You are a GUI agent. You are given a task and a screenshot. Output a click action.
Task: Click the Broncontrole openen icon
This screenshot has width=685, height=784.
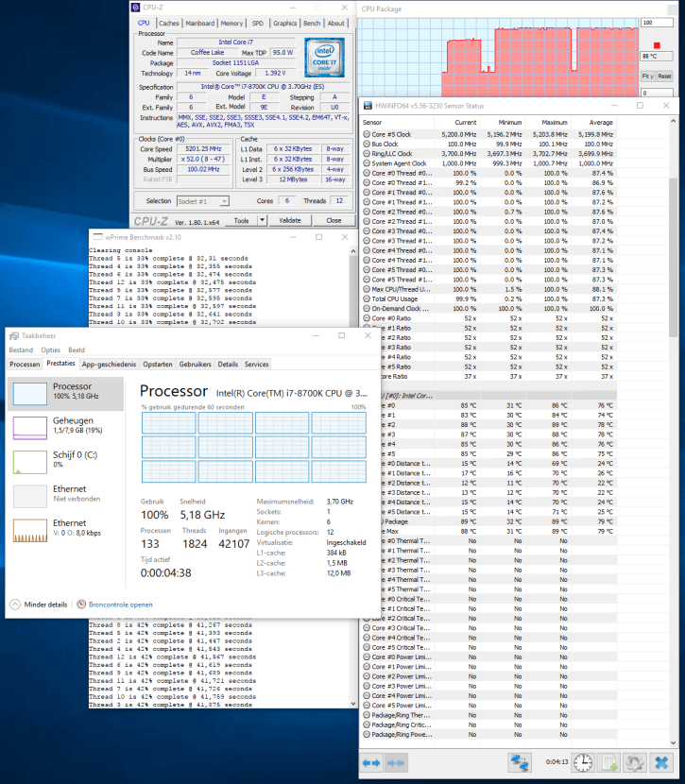(81, 604)
